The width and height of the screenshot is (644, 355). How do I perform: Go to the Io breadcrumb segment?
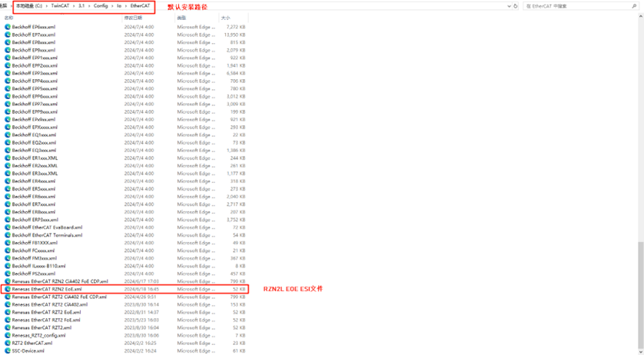pos(119,6)
